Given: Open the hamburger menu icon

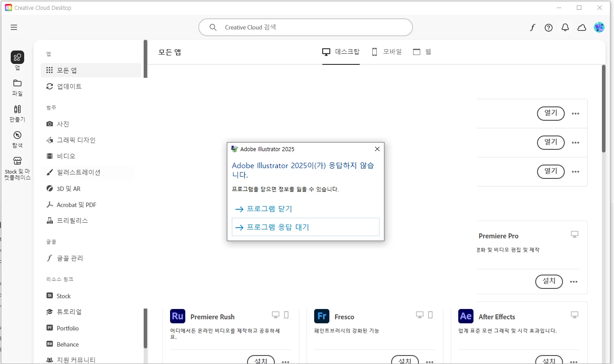Looking at the screenshot, I should [x=14, y=27].
